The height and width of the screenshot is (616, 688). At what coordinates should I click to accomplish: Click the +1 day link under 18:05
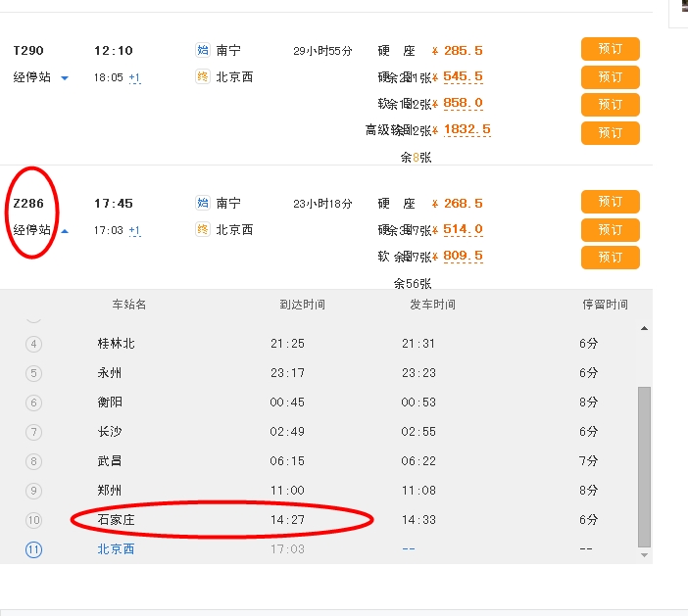pos(134,77)
